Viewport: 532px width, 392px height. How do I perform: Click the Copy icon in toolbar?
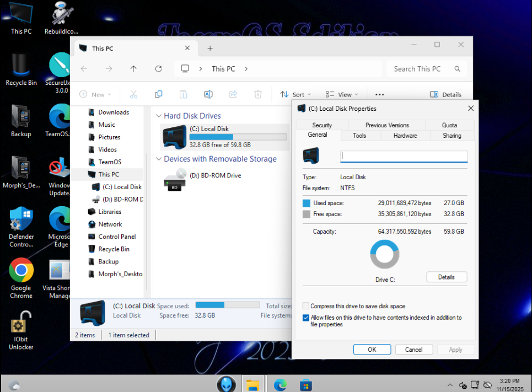point(158,94)
